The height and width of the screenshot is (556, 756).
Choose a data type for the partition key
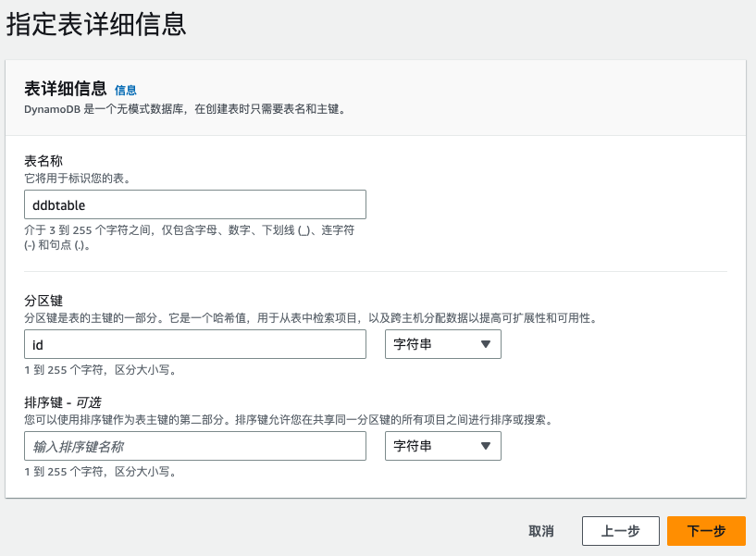442,343
